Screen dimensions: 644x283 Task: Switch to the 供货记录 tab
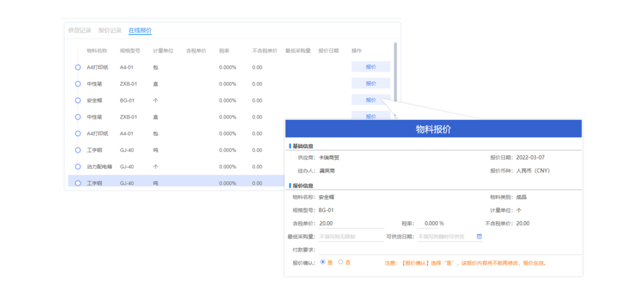click(80, 30)
